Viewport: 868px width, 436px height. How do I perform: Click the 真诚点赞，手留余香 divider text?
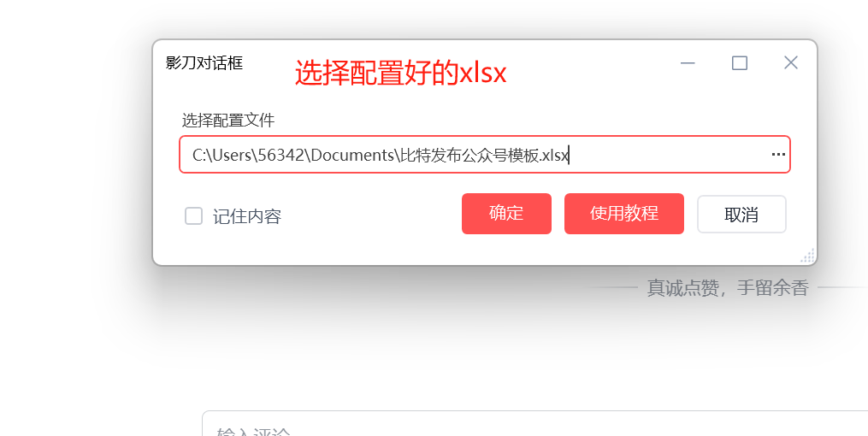coord(728,288)
